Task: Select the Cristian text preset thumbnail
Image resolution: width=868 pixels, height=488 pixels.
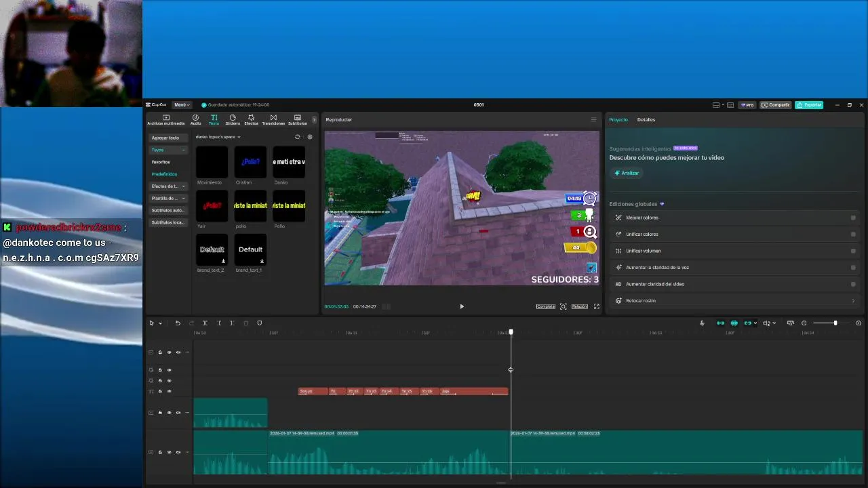Action: (250, 161)
